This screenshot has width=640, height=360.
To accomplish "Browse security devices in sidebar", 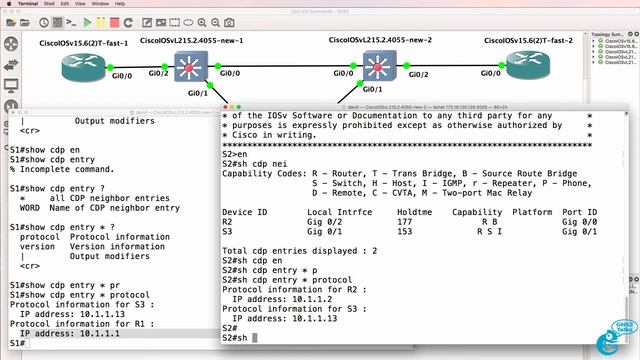I will click(11, 106).
